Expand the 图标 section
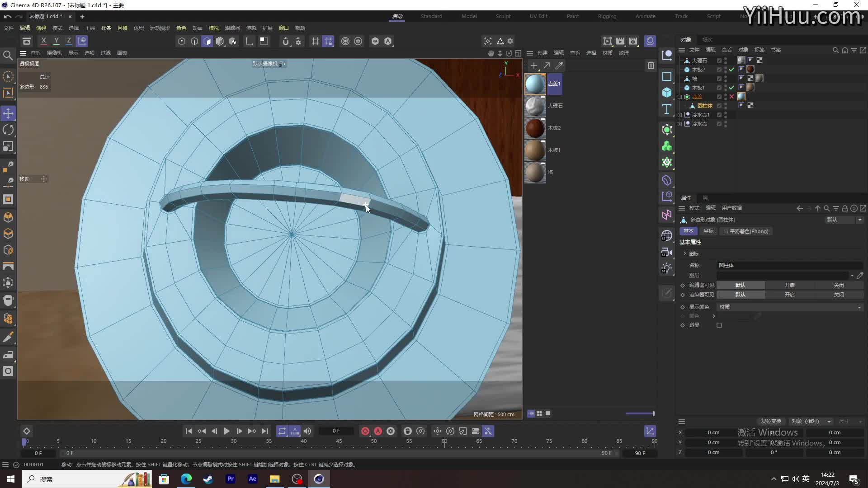This screenshot has height=488, width=868. pos(685,253)
